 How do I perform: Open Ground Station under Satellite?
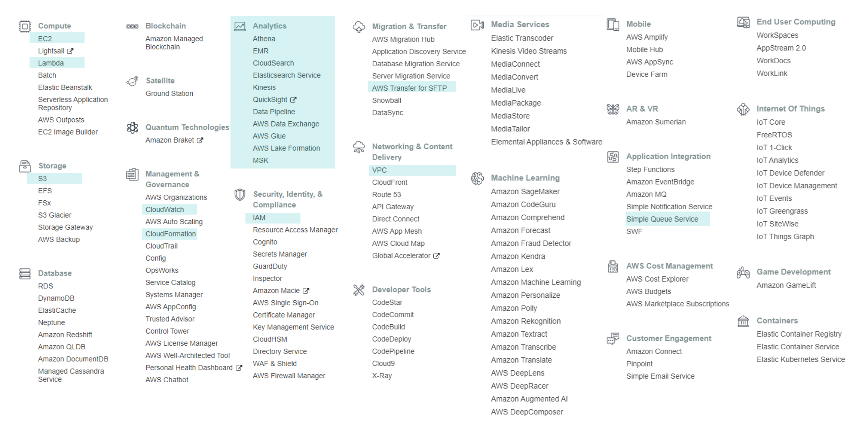pyautogui.click(x=169, y=94)
